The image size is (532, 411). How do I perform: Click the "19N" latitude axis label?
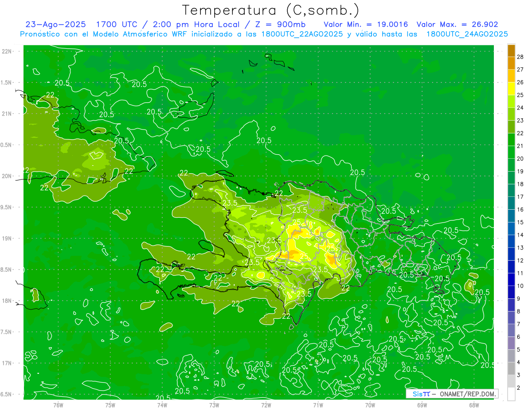click(7, 238)
